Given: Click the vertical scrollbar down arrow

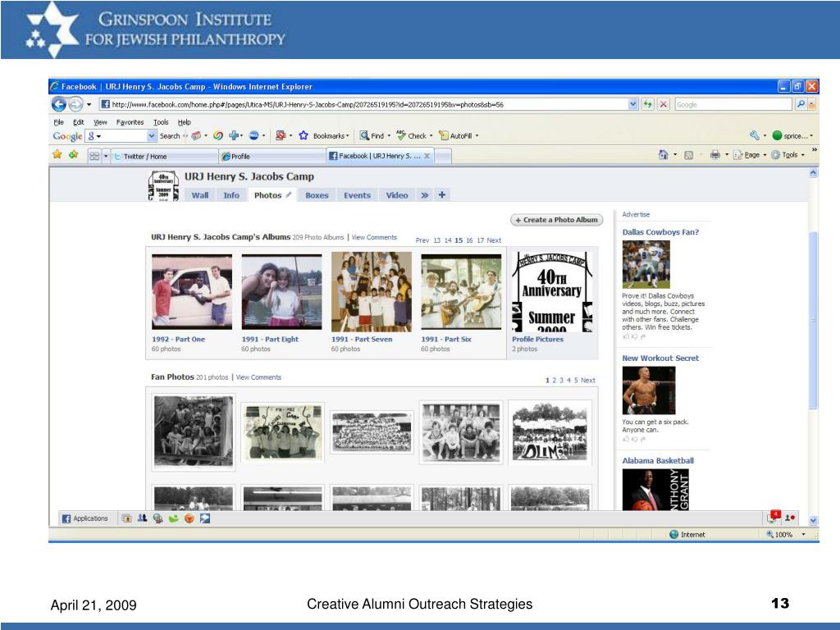Looking at the screenshot, I should (x=813, y=519).
